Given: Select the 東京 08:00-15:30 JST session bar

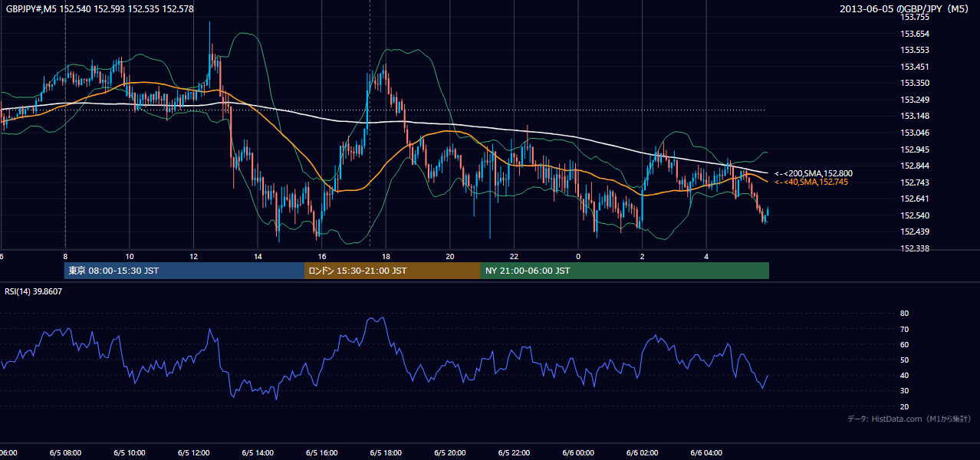Looking at the screenshot, I should 184,271.
